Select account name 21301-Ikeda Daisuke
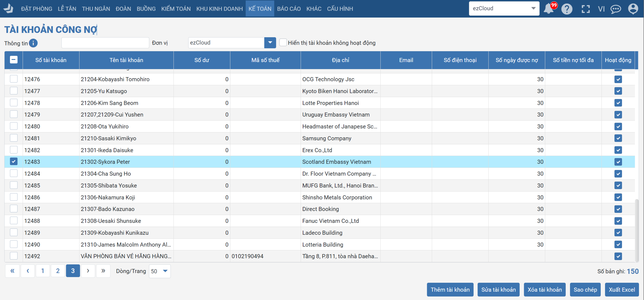 click(x=107, y=150)
